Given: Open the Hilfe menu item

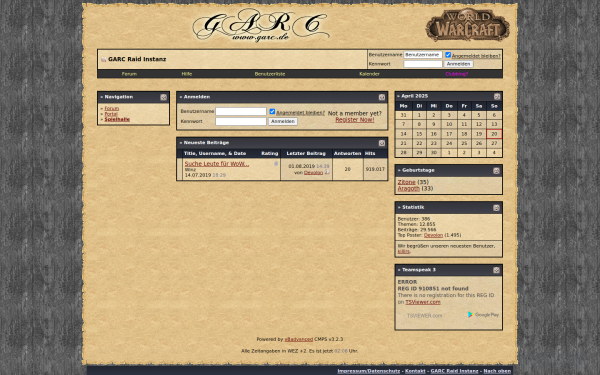Looking at the screenshot, I should pos(187,74).
